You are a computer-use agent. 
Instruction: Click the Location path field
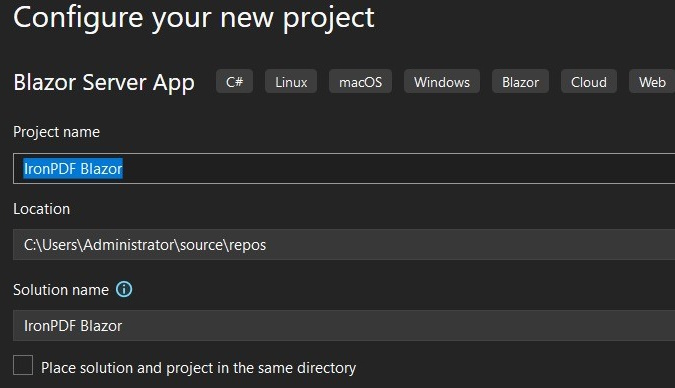tap(344, 245)
